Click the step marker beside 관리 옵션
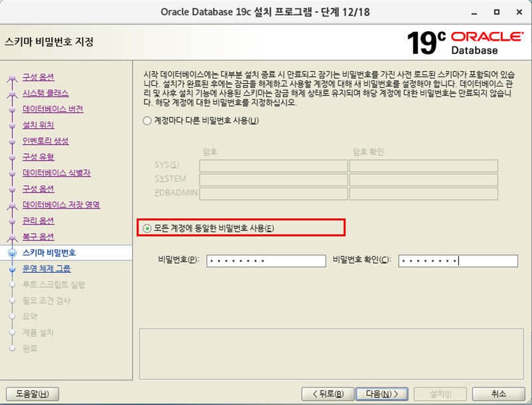 (12, 221)
